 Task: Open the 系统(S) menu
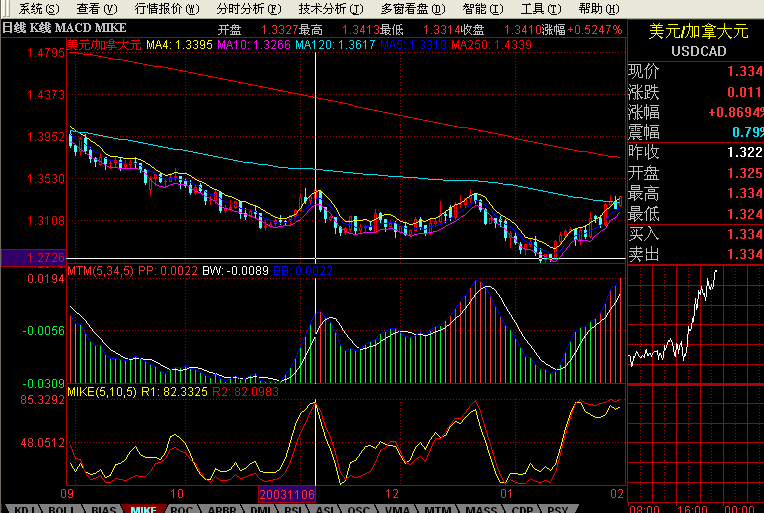pos(38,9)
